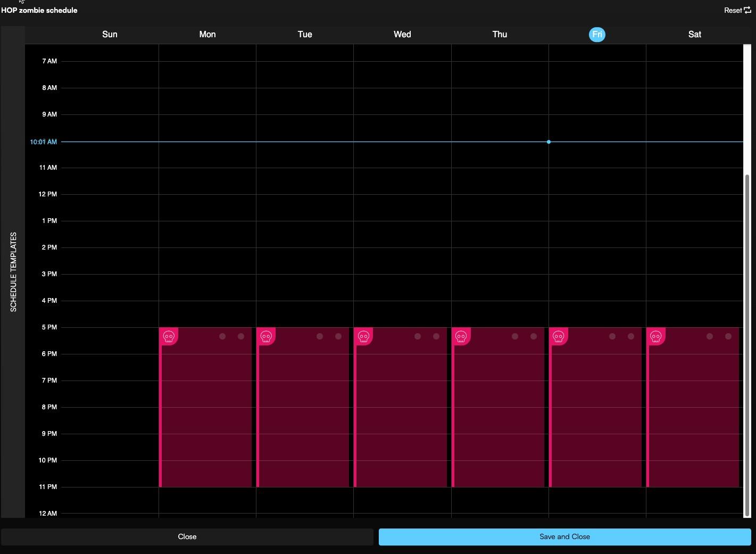The image size is (756, 554).
Task: Click the Save and Close button
Action: click(x=564, y=536)
